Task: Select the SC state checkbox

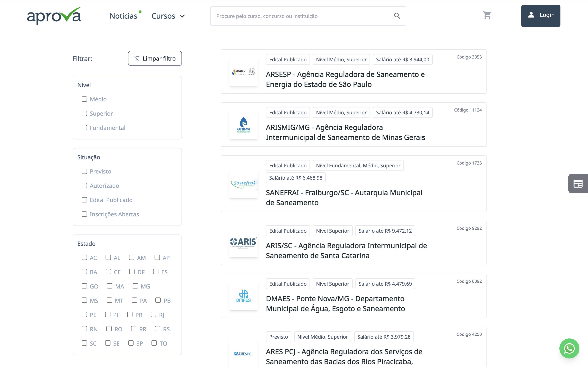Action: [84, 343]
